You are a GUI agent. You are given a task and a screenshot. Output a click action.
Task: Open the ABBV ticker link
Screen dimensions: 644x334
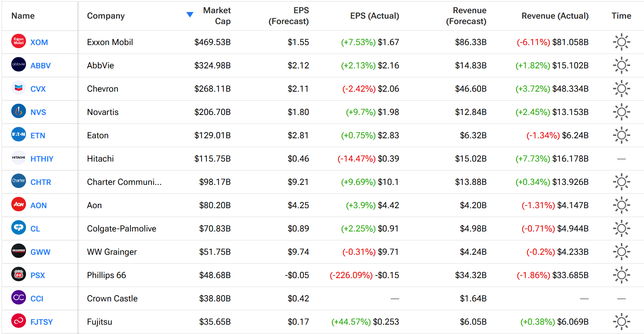41,66
